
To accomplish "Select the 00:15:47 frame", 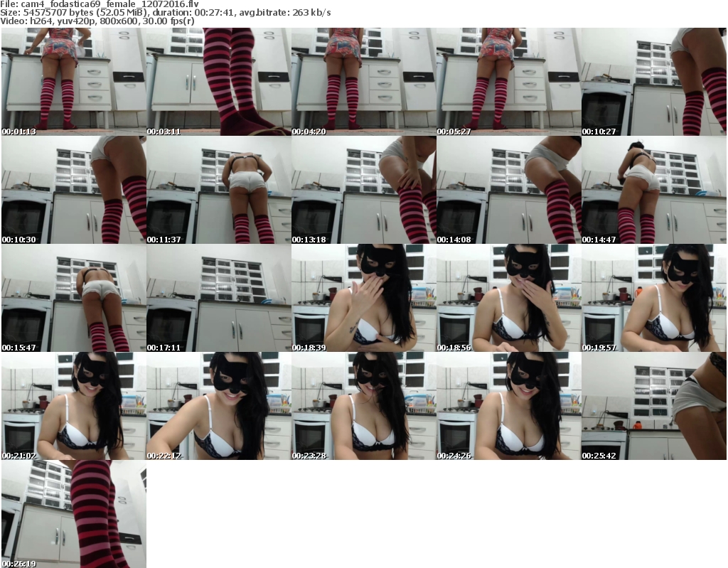I will 74,298.
